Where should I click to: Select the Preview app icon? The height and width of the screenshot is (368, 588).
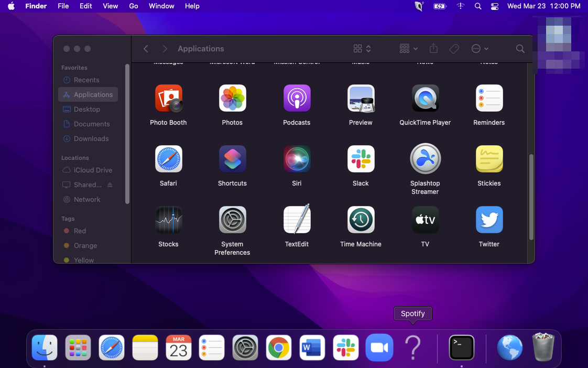tap(361, 98)
